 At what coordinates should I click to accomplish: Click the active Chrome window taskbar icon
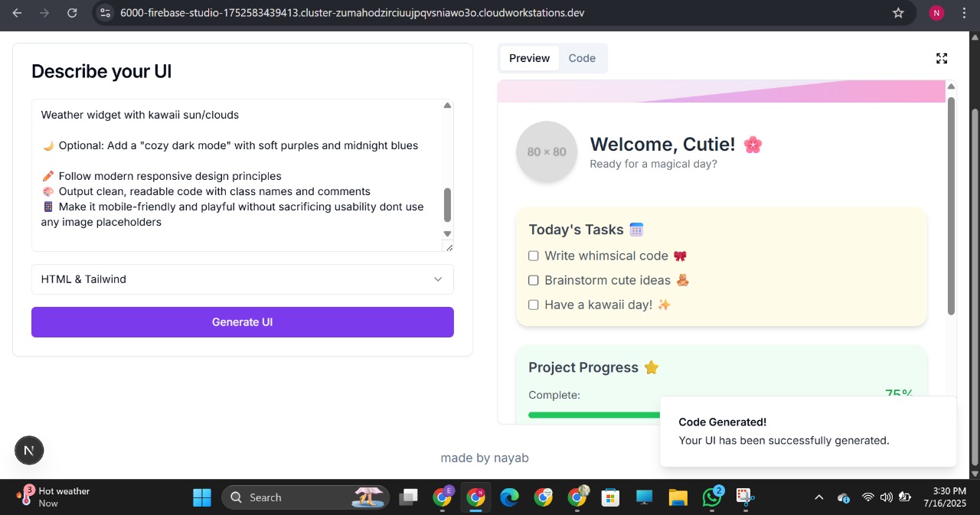(475, 497)
